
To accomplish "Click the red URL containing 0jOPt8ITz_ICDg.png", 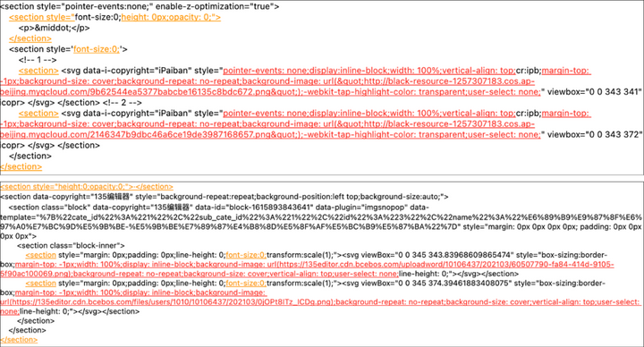I will click(x=167, y=302).
